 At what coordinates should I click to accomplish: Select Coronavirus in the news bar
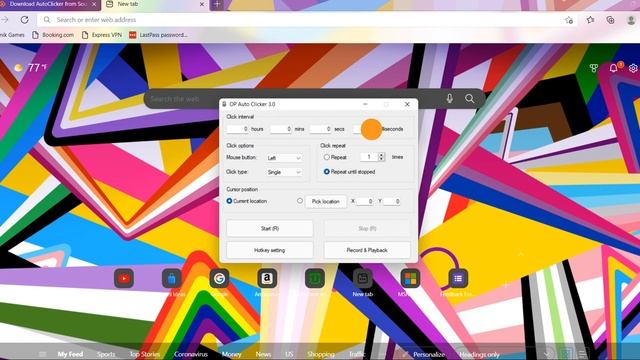pos(191,354)
